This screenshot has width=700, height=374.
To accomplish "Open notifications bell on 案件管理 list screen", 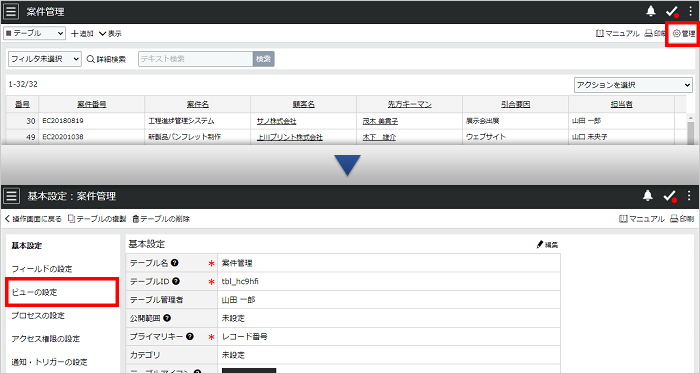I will pos(651,11).
